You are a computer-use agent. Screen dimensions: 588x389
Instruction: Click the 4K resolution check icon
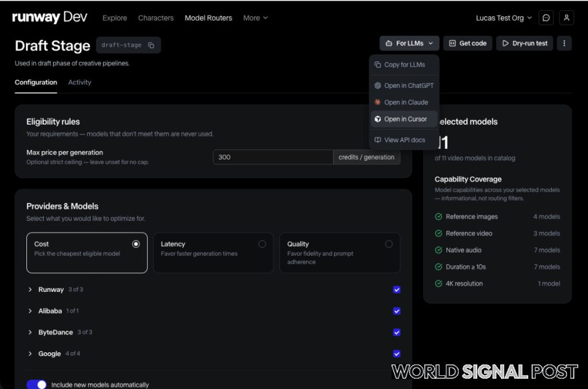[438, 284]
